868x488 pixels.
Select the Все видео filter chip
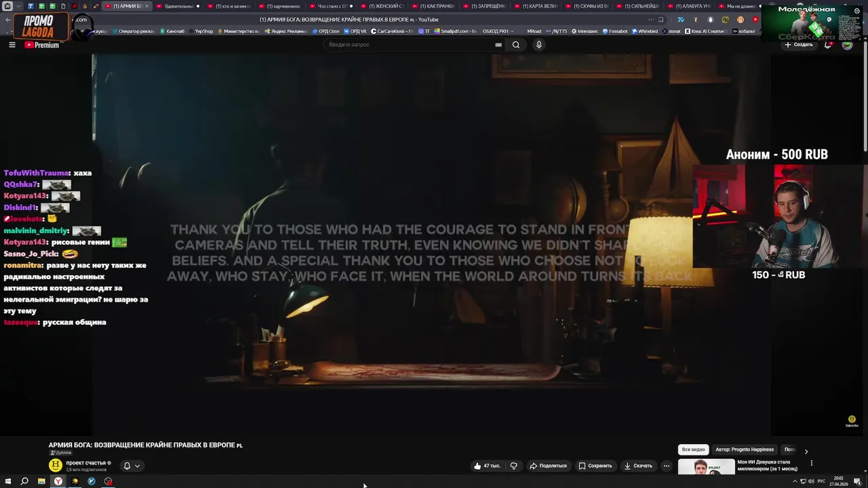[693, 449]
